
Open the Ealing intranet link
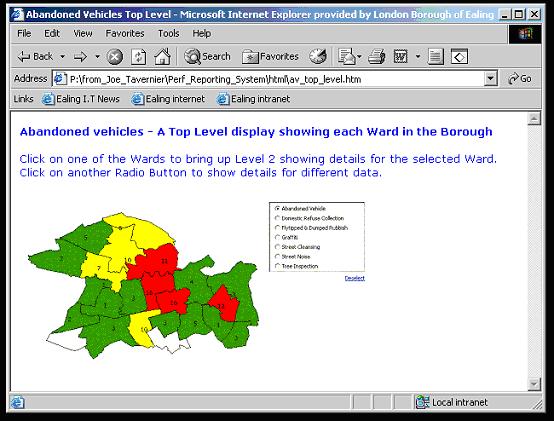point(253,99)
